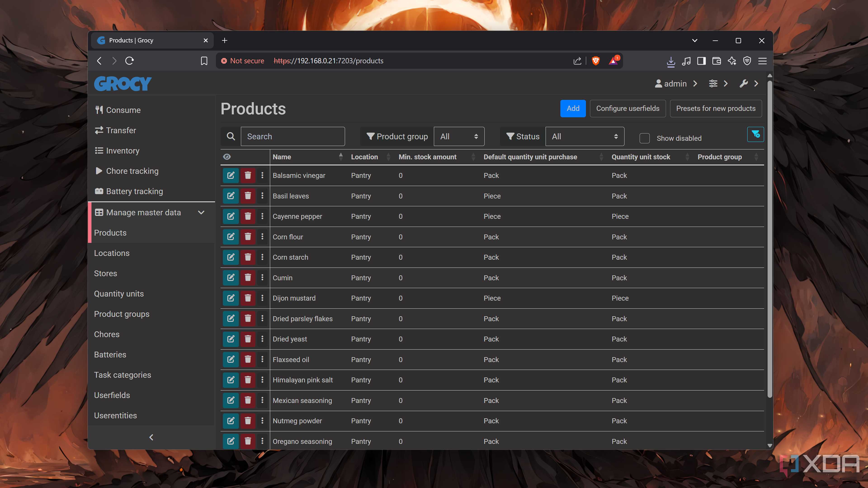Sort table by Name column
The image size is (868, 488).
coord(307,157)
